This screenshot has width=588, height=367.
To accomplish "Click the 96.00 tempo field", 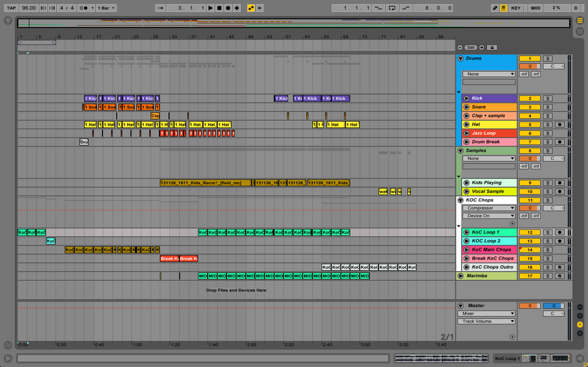I will tap(29, 8).
